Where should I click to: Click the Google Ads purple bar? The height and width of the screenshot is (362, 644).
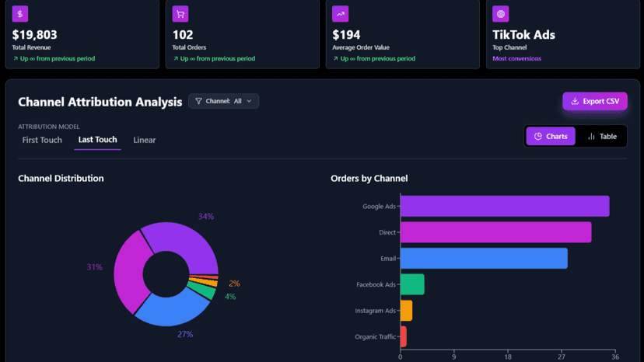(x=505, y=206)
